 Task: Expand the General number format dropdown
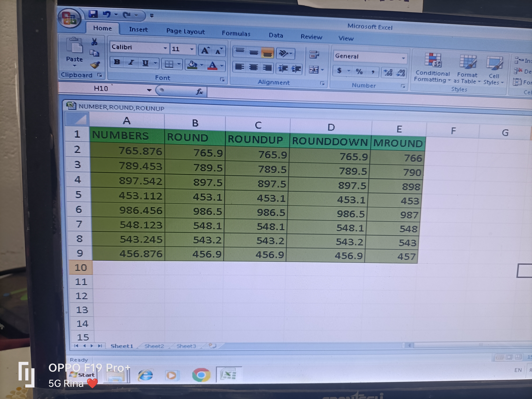(403, 58)
